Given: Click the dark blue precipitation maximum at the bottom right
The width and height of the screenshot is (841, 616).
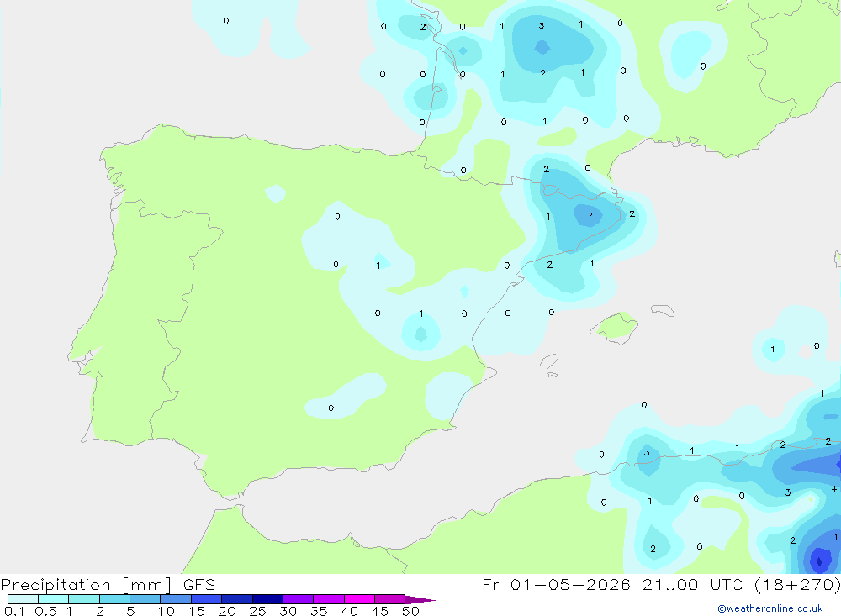Looking at the screenshot, I should (819, 561).
